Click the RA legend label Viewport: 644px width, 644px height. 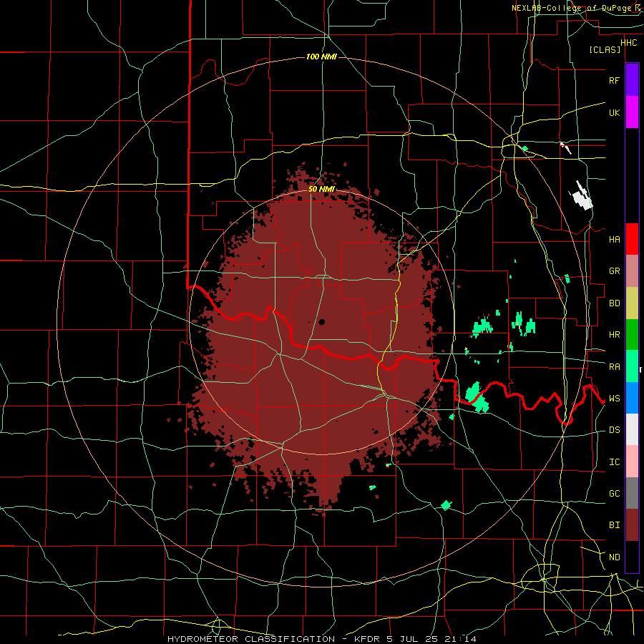coord(614,366)
